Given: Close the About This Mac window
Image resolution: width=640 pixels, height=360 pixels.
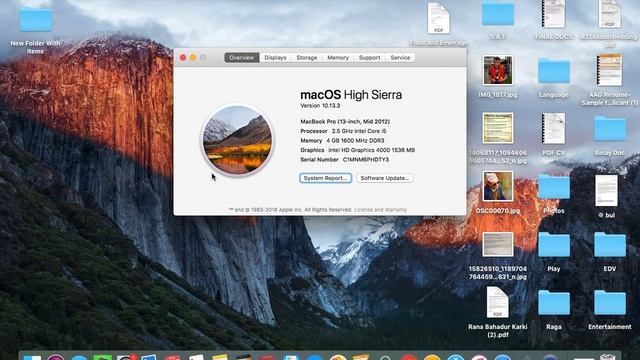Looking at the screenshot, I should click(183, 58).
